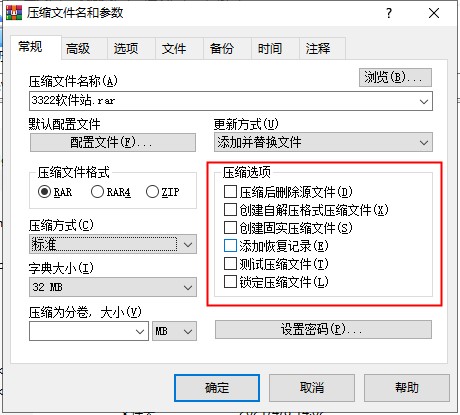Click the WinRAR icon in the title bar
The height and width of the screenshot is (415, 460).
[x=14, y=13]
